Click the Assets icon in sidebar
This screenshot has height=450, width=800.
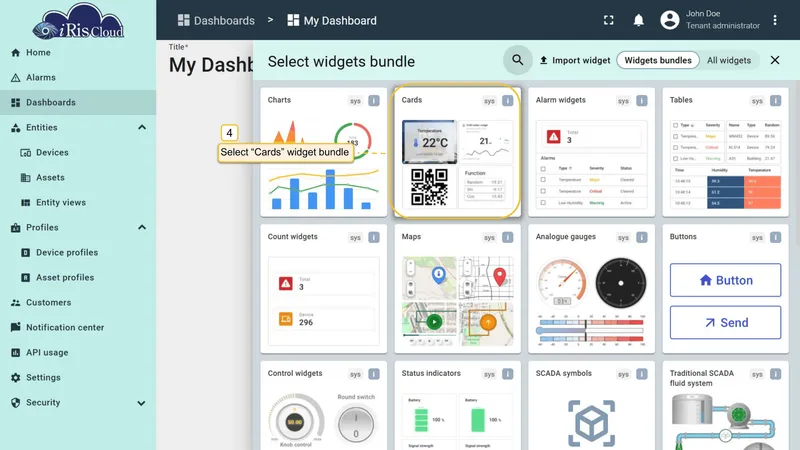[26, 178]
